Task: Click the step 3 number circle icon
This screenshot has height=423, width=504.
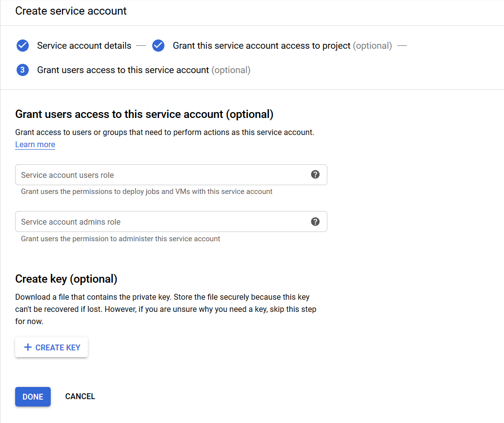Action: 22,70
